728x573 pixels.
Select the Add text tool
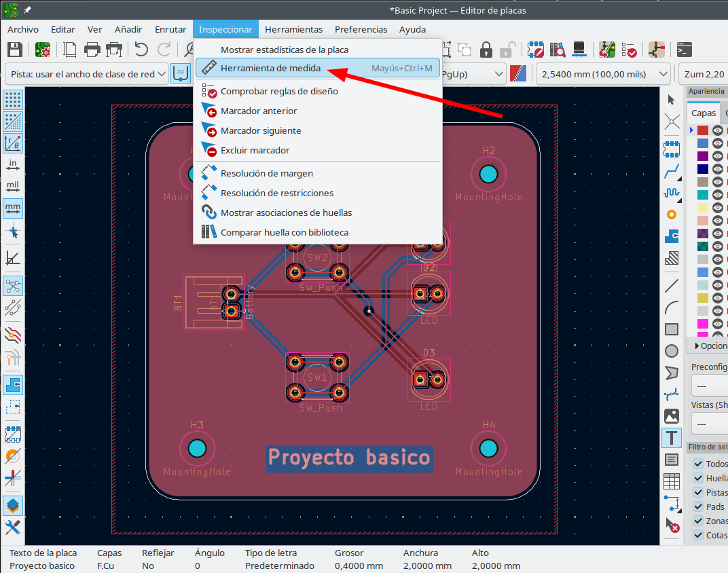pos(672,438)
